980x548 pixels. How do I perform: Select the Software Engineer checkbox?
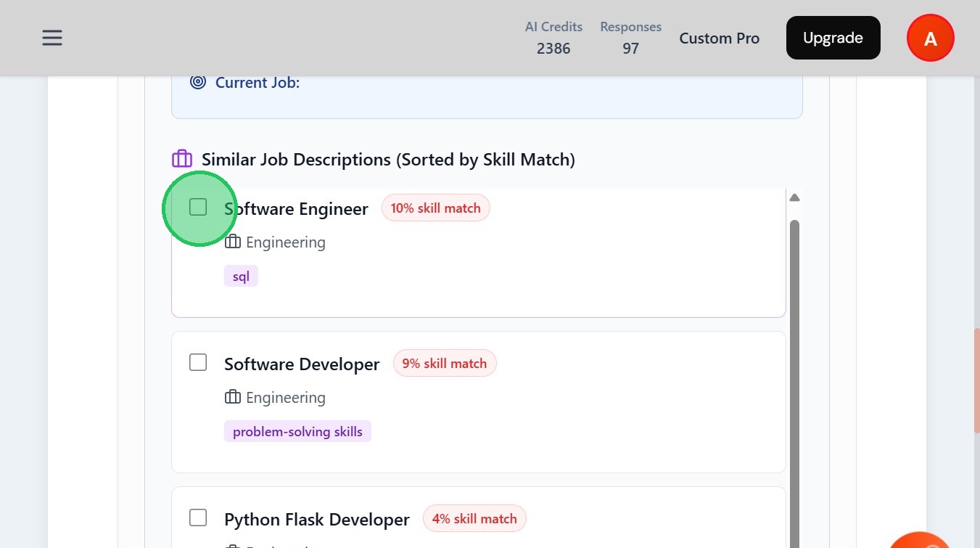tap(198, 207)
